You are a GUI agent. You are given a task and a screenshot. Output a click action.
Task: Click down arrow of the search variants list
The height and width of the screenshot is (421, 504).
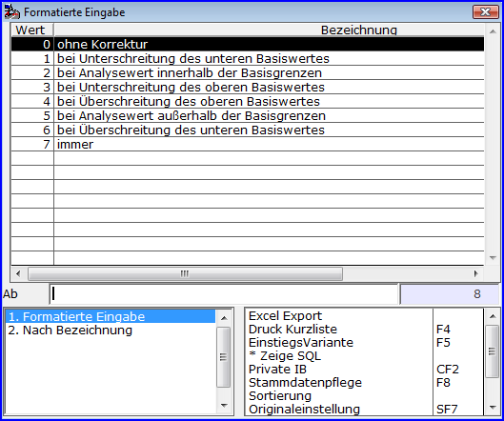(x=224, y=406)
